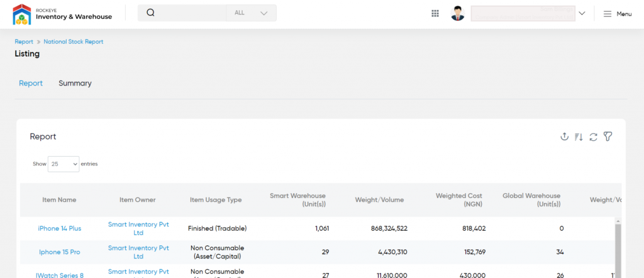Click the Item Usage Type column header
The image size is (644, 278).
point(216,200)
